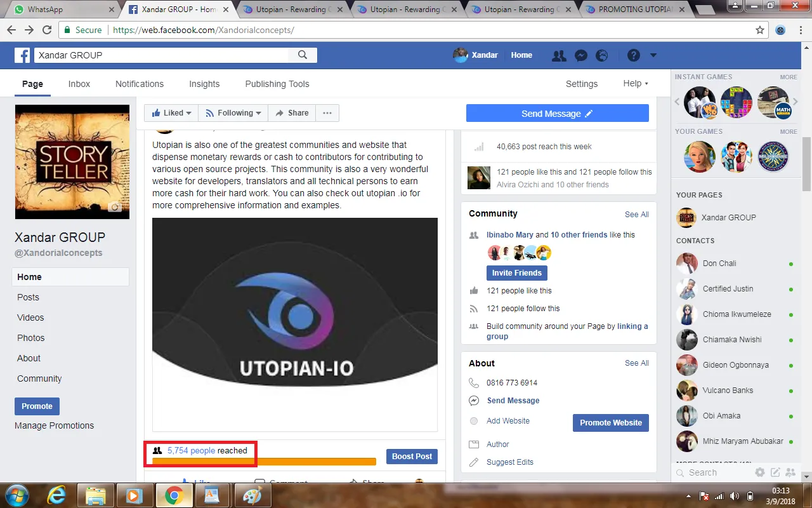The height and width of the screenshot is (508, 812).
Task: Toggle the Following status of the page
Action: tap(233, 112)
